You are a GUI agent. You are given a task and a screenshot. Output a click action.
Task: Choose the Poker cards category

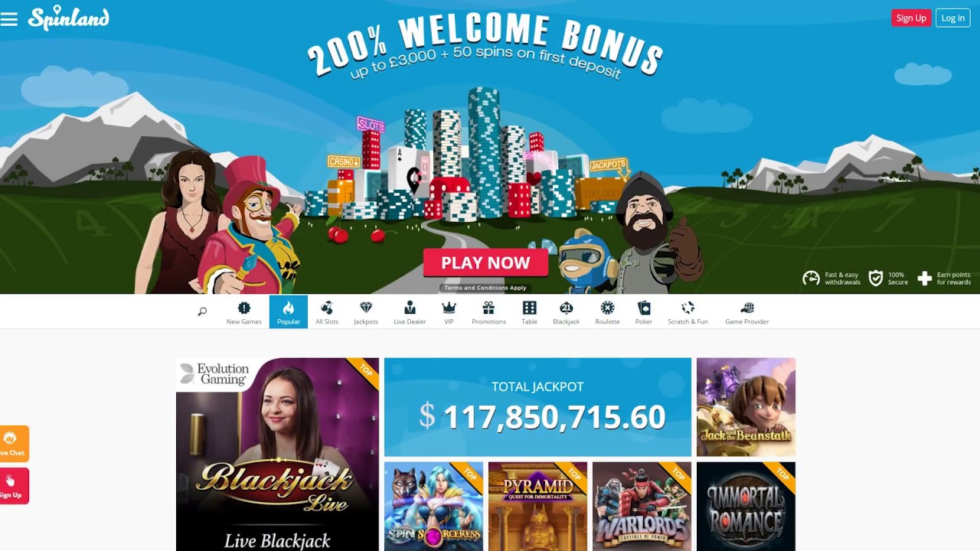[x=644, y=312]
